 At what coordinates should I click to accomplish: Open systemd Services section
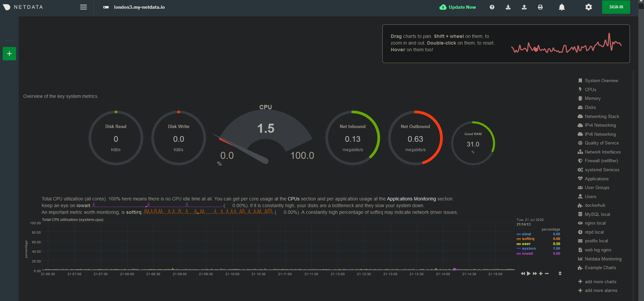coord(602,170)
